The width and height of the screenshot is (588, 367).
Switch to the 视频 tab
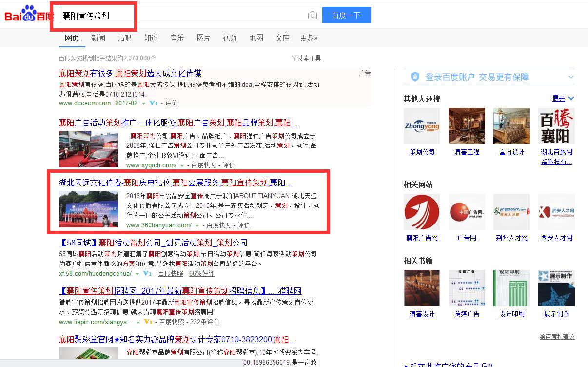coord(230,38)
